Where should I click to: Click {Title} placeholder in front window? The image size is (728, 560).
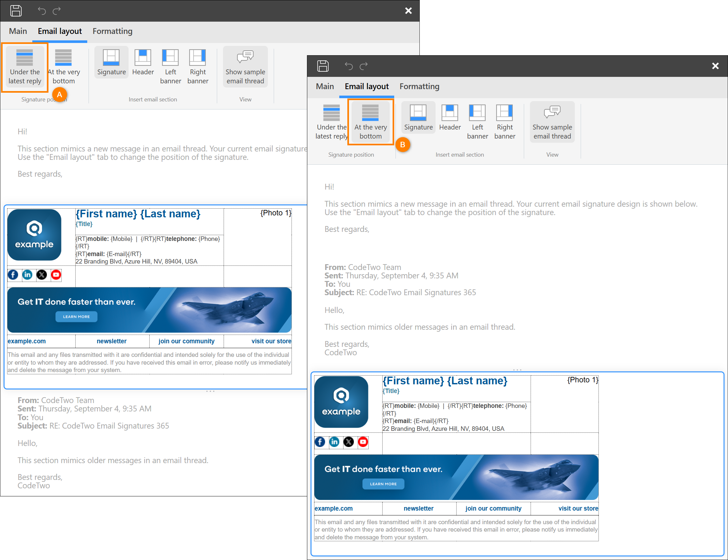point(391,391)
